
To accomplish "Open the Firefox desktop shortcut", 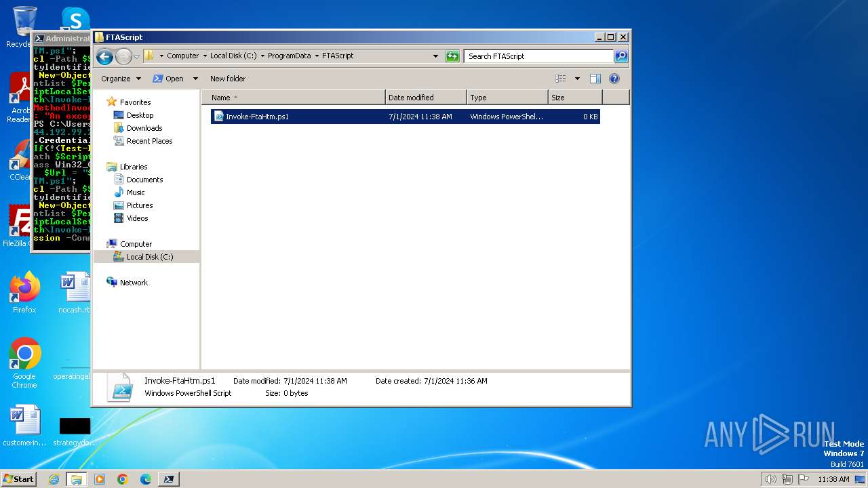I will pos(24,293).
